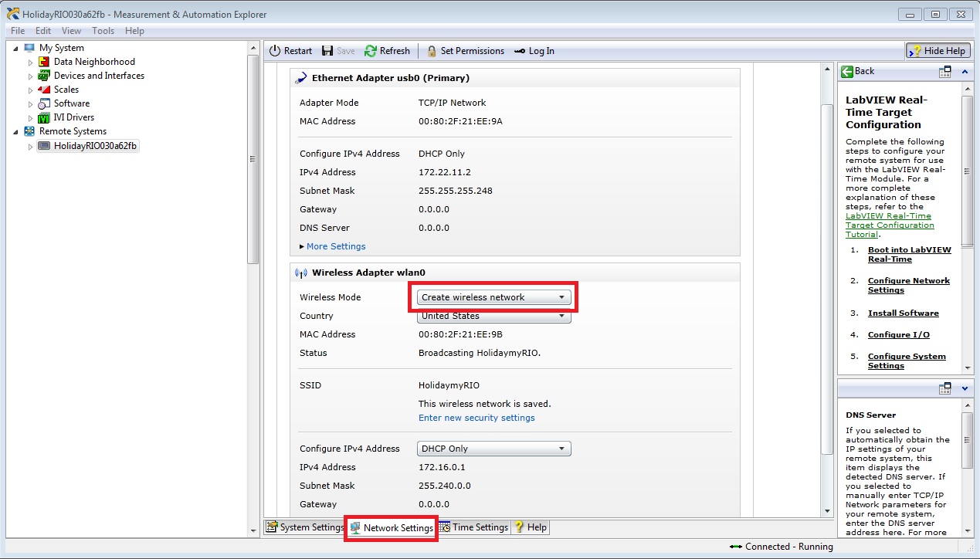
Task: Switch to the Time Settings tab
Action: coord(474,527)
